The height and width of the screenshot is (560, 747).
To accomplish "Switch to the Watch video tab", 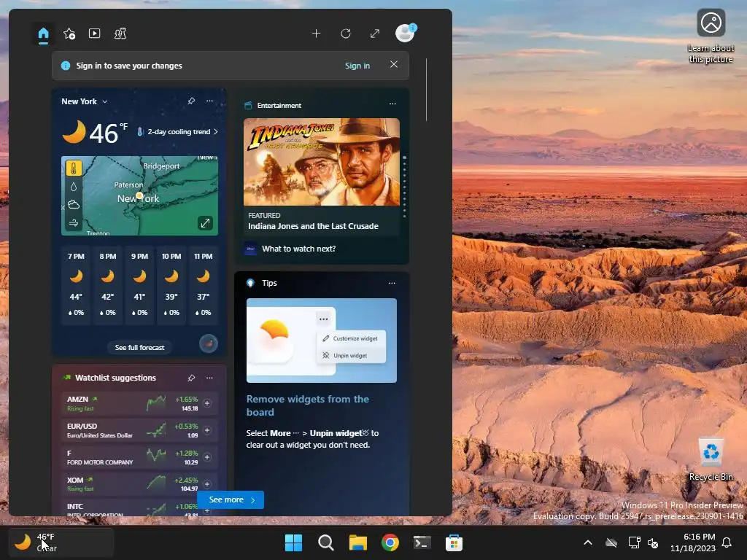I will (x=94, y=34).
